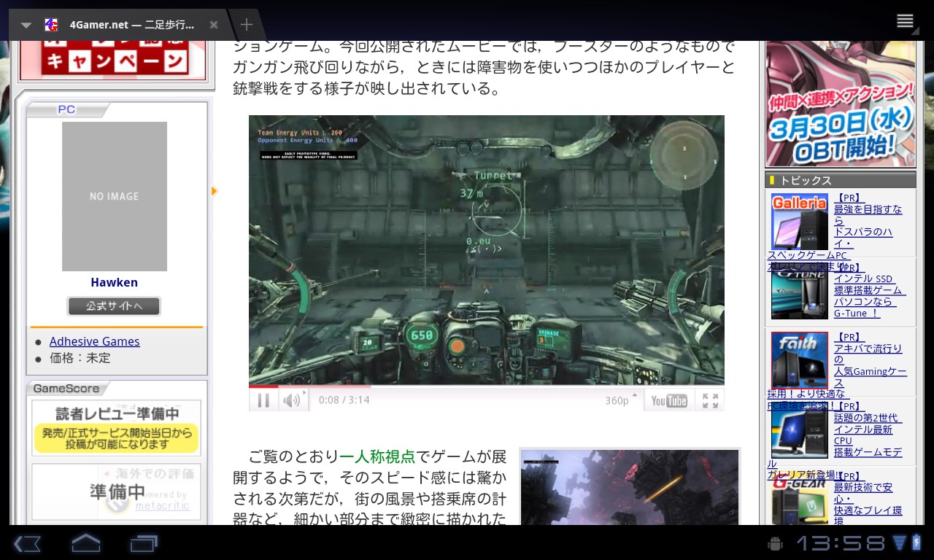Open the metacritic link
The height and width of the screenshot is (560, 934).
[x=162, y=505]
